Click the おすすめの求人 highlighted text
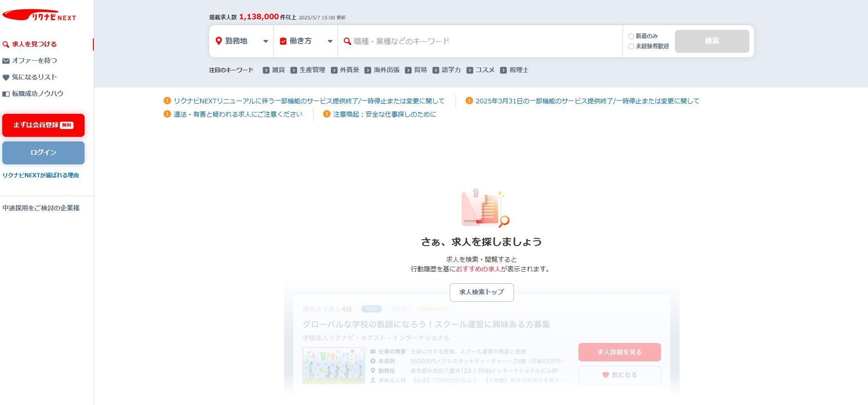The height and width of the screenshot is (405, 868). click(478, 269)
